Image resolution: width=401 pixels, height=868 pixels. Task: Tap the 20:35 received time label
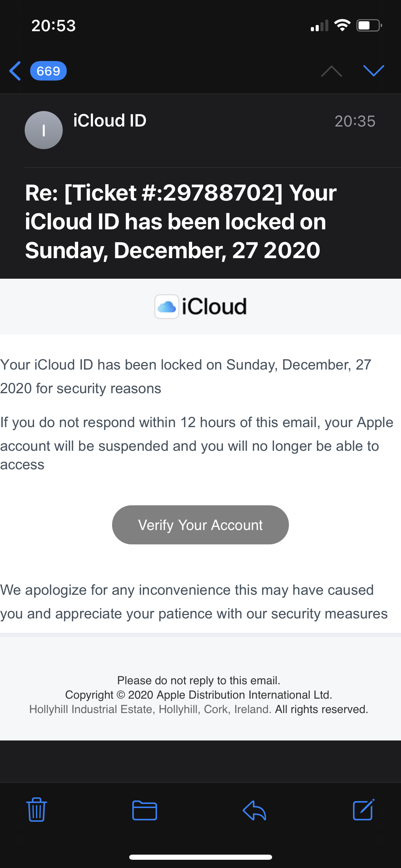[355, 121]
